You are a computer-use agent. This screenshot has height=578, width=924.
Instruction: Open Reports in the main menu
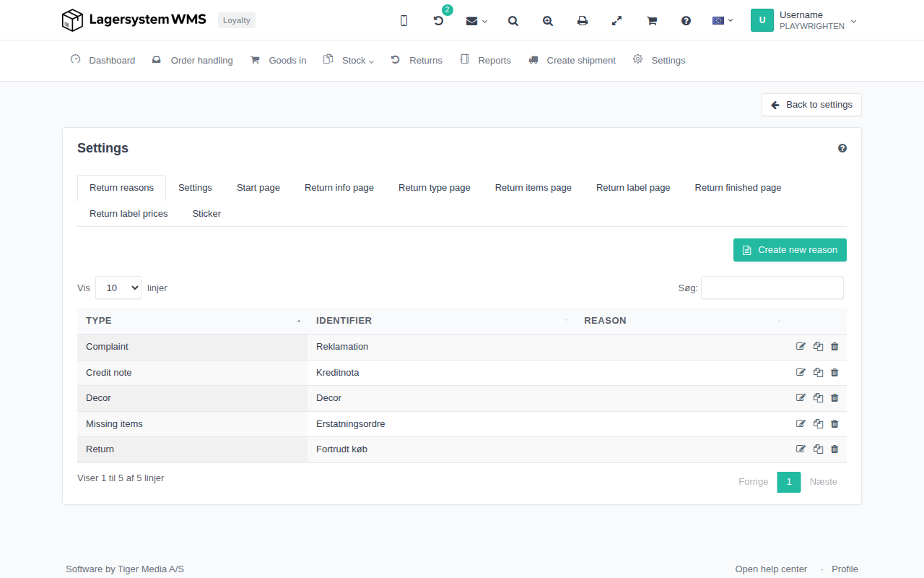(486, 61)
